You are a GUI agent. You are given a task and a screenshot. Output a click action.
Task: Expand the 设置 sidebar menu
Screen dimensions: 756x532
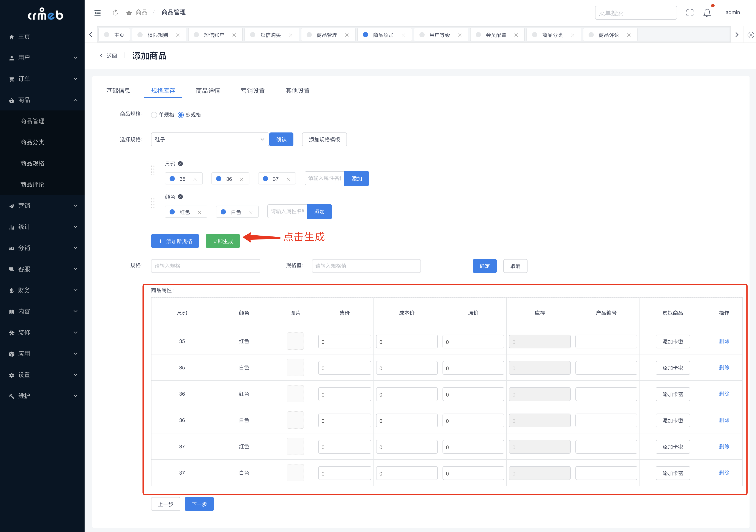[x=42, y=375]
